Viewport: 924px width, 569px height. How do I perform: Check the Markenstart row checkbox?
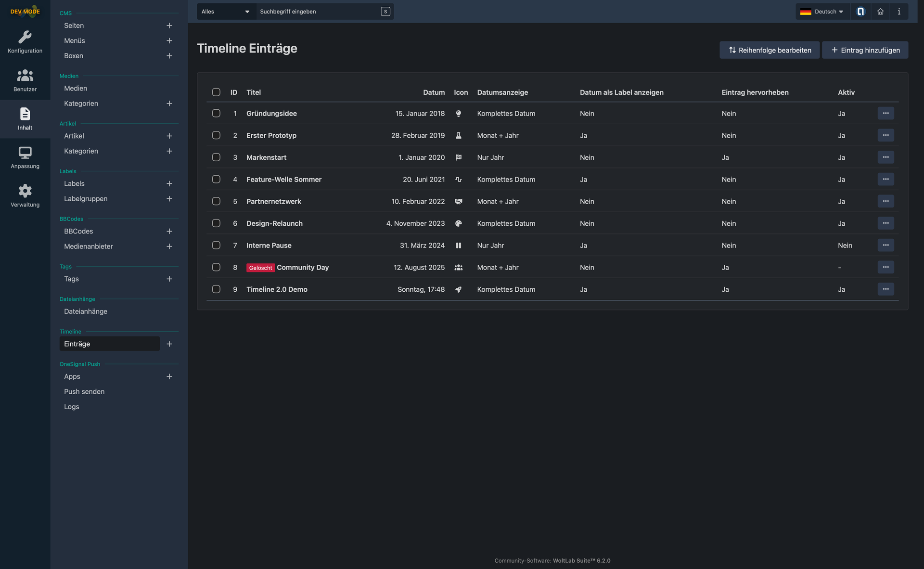216,157
